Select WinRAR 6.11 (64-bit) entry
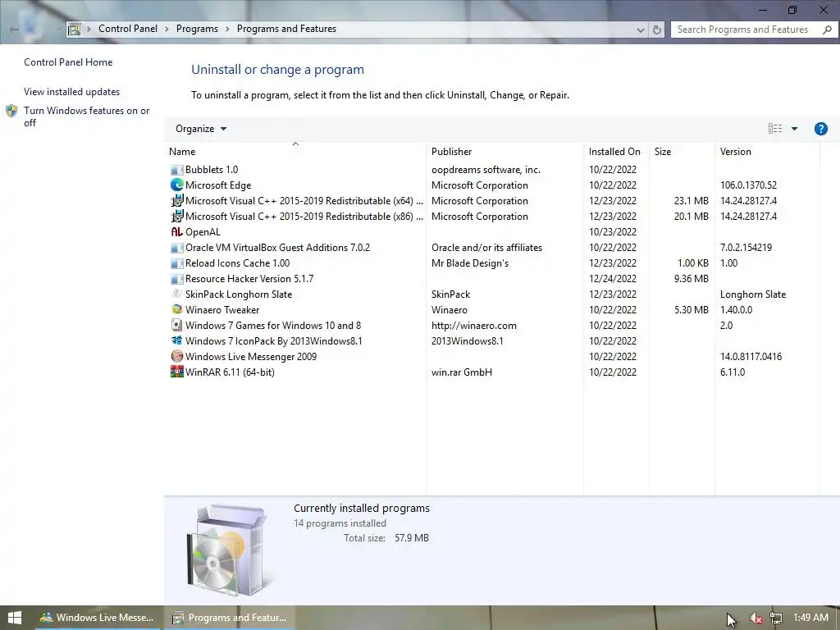Screen dimensions: 840x630 pyautogui.click(x=230, y=372)
